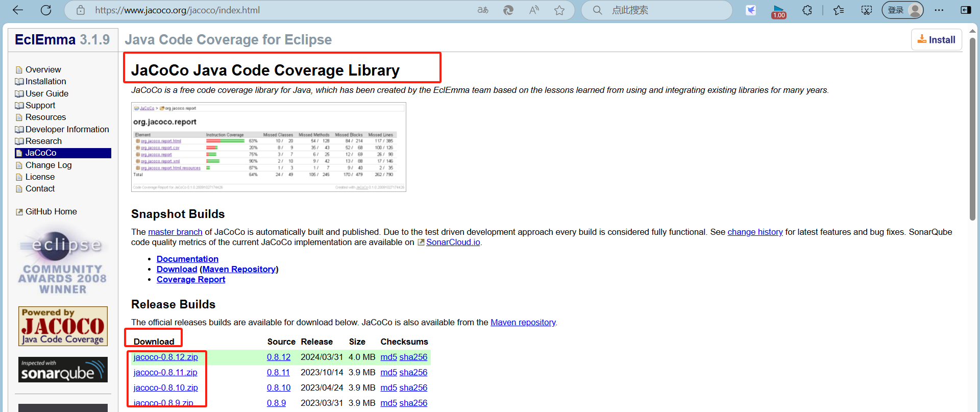Open the Resources sidebar item

tap(45, 117)
